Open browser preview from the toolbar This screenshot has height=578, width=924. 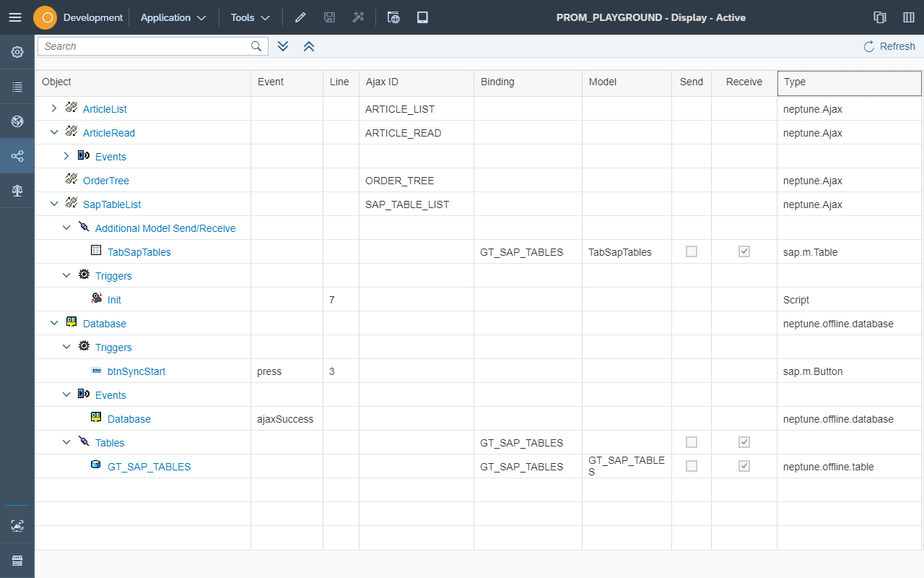pyautogui.click(x=393, y=17)
